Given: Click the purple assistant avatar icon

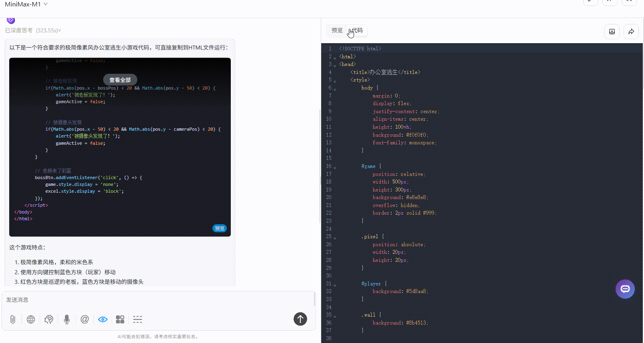Looking at the screenshot, I should pyautogui.click(x=11, y=20).
